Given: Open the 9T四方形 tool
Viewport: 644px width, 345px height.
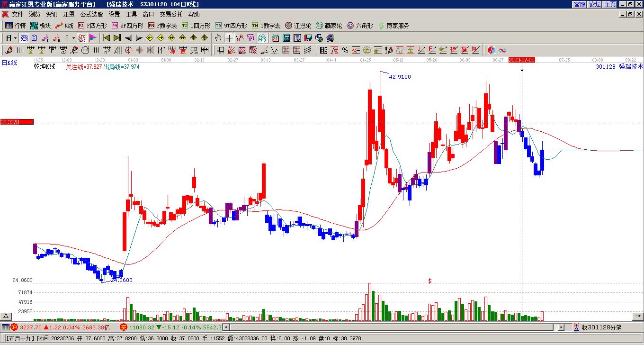Looking at the screenshot, I should click(x=231, y=26).
